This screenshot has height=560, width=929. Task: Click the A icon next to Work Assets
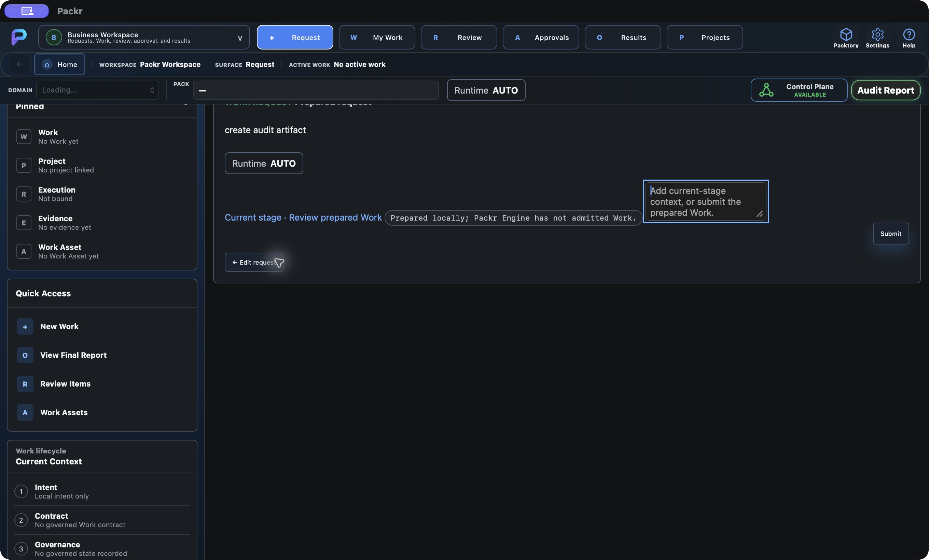(25, 412)
